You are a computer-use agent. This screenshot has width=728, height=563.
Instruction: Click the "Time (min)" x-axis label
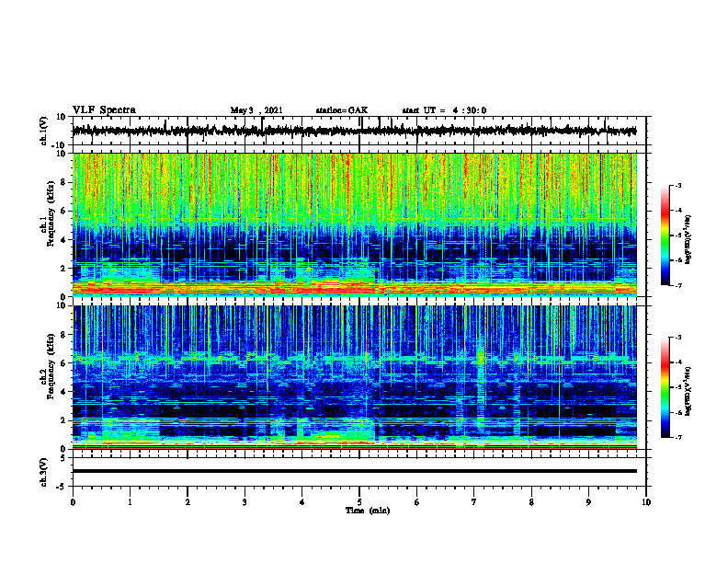click(368, 511)
